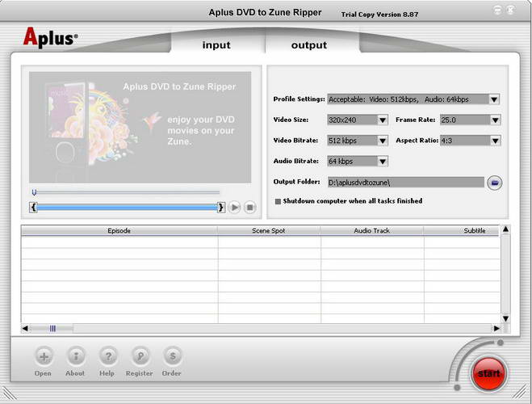Click the Open icon button
532x404 pixels.
click(x=43, y=356)
